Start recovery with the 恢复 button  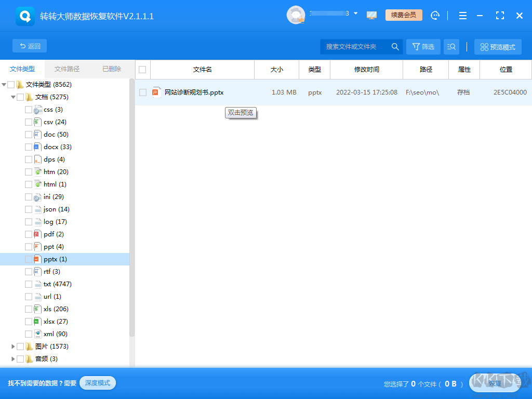point(495,383)
